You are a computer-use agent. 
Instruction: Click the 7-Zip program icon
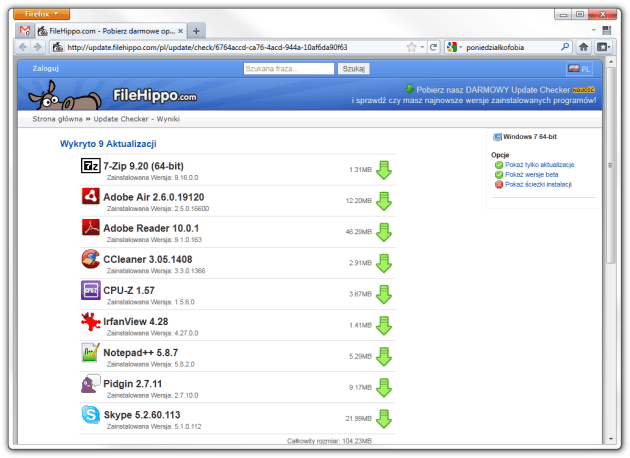click(x=90, y=166)
